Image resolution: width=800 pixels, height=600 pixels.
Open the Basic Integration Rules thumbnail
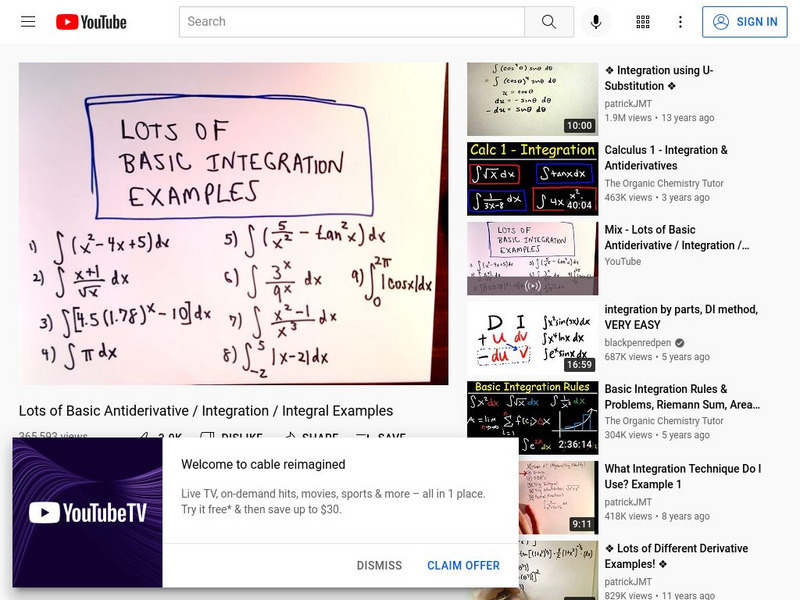(533, 417)
